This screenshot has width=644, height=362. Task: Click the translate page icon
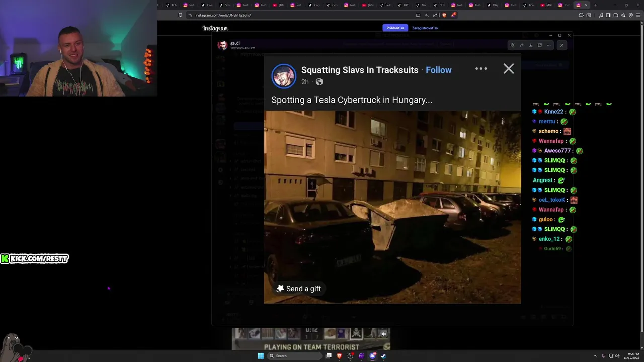click(427, 15)
